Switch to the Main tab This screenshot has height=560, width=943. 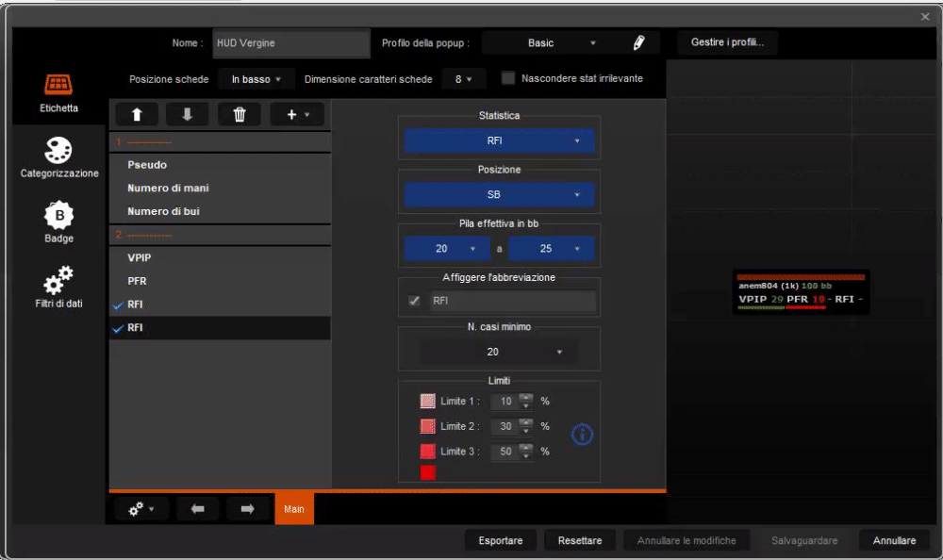[x=294, y=509]
